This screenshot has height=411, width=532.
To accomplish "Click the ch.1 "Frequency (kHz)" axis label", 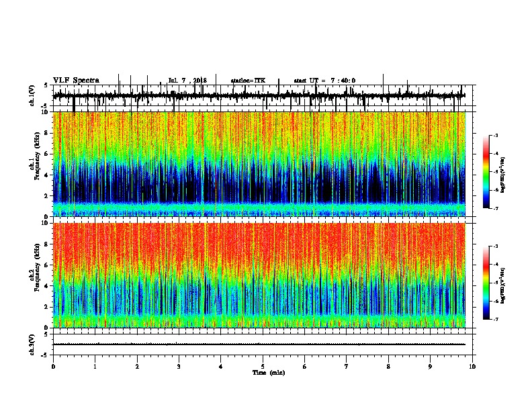I will [x=37, y=156].
